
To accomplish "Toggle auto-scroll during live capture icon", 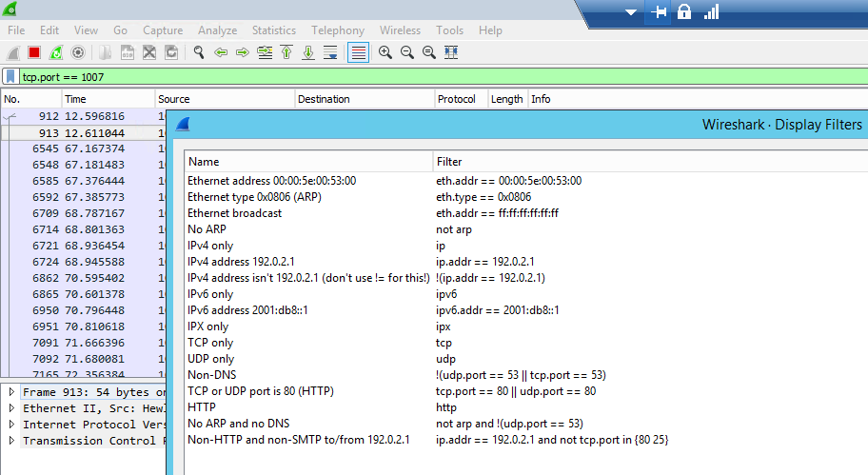I will click(330, 52).
